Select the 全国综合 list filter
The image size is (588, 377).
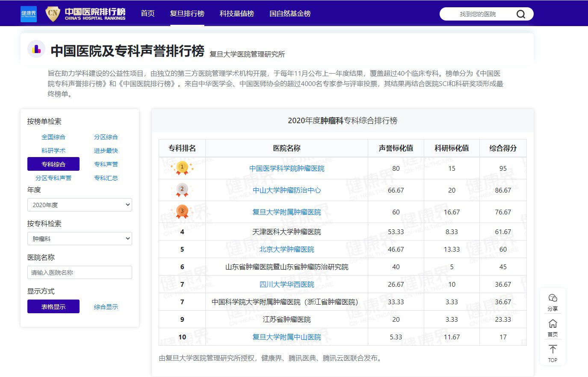[53, 137]
